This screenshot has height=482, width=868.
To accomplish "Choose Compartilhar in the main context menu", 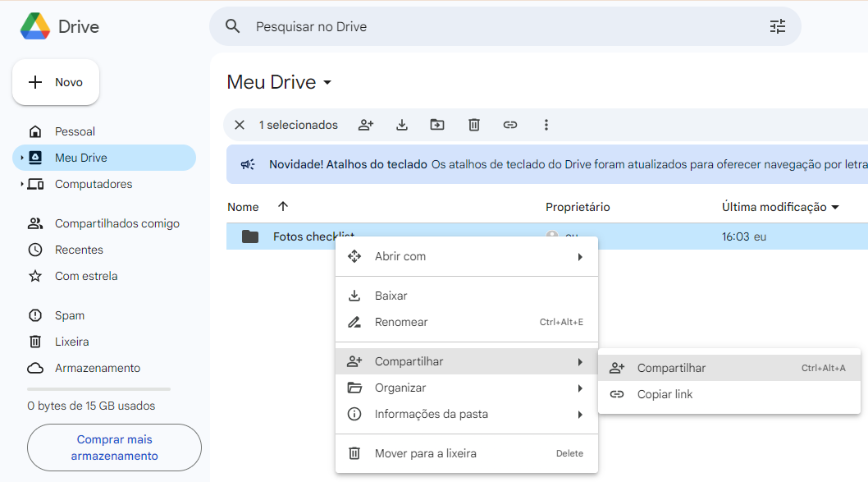I will click(467, 361).
